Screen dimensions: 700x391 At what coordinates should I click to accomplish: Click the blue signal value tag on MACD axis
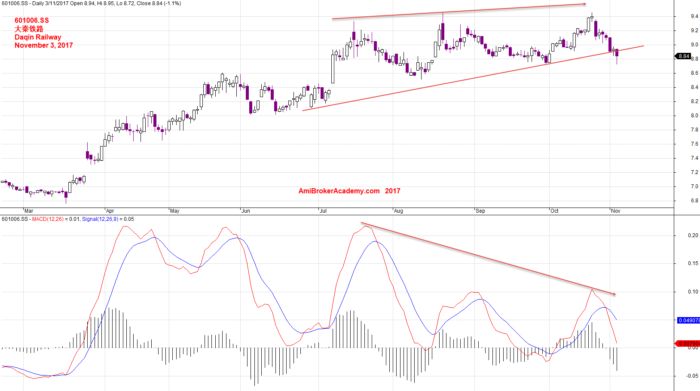688,320
